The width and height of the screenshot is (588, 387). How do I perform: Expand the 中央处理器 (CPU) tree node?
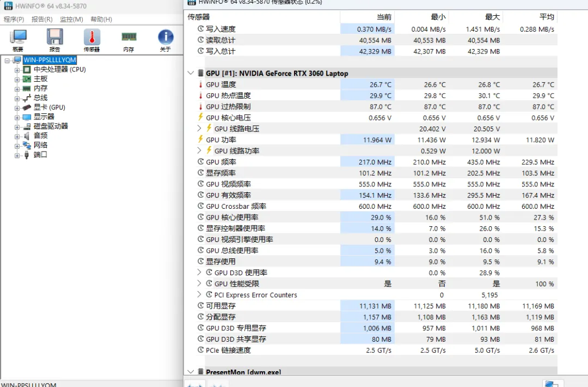(x=17, y=70)
